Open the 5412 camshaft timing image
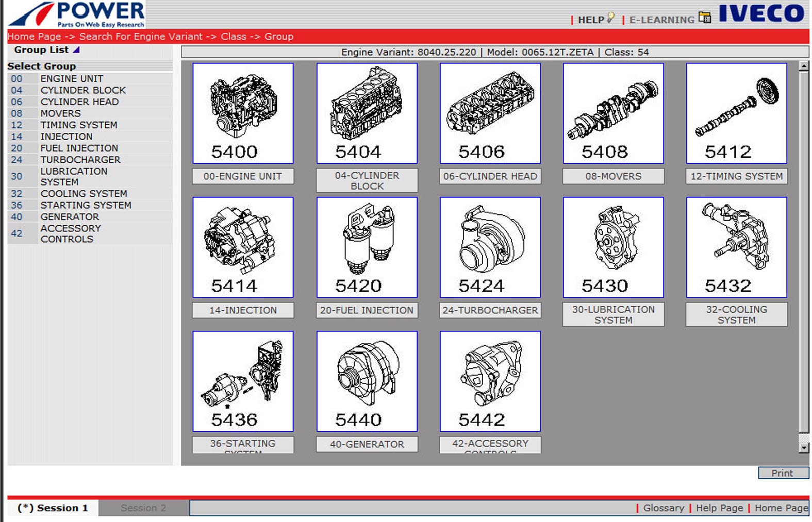This screenshot has height=522, width=812. (736, 113)
